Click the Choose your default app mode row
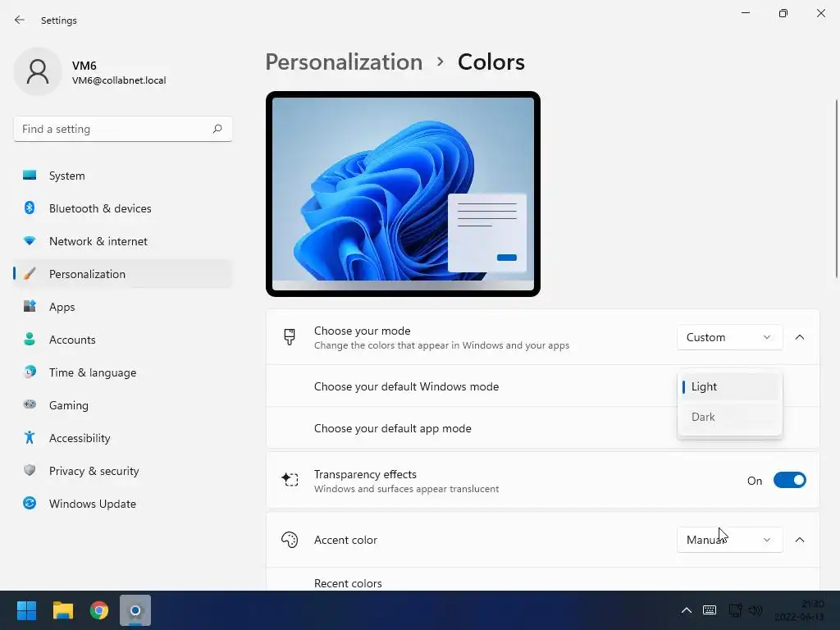Viewport: 840px width, 630px height. point(543,428)
